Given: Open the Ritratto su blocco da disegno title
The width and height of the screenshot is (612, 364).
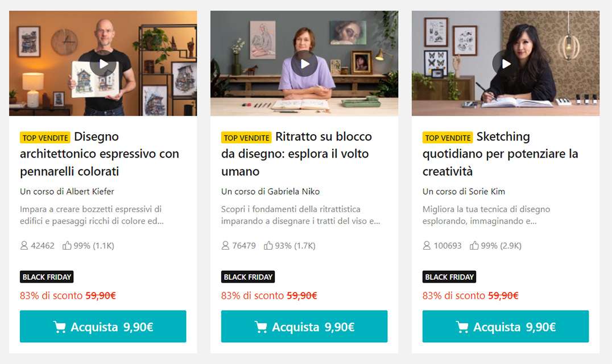Looking at the screenshot, I should point(297,154).
